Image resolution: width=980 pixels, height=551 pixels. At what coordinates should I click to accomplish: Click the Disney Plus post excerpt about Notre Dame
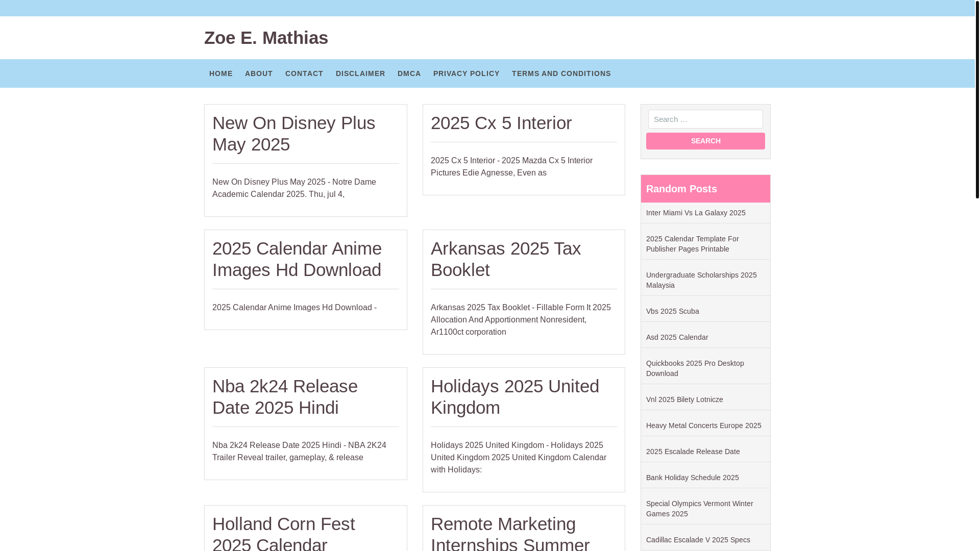(294, 188)
